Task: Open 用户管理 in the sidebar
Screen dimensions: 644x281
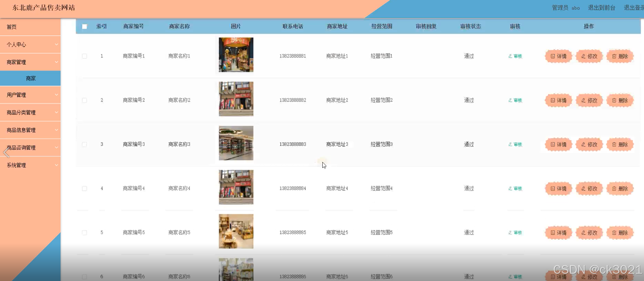Action: point(30,95)
